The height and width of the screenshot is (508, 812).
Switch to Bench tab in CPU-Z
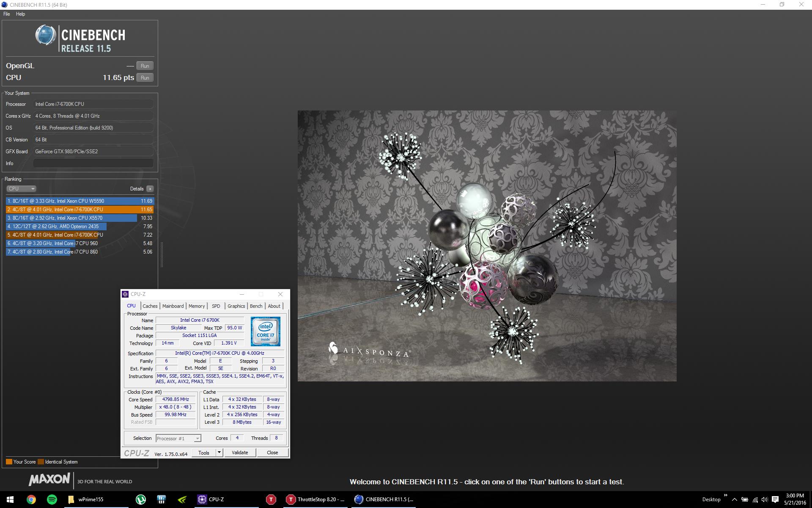point(256,306)
